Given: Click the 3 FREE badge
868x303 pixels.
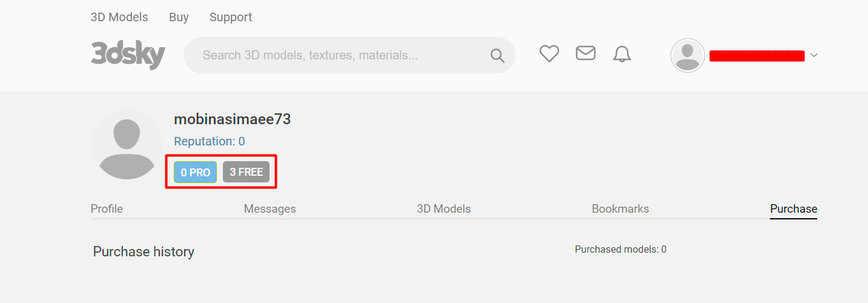Looking at the screenshot, I should [246, 172].
